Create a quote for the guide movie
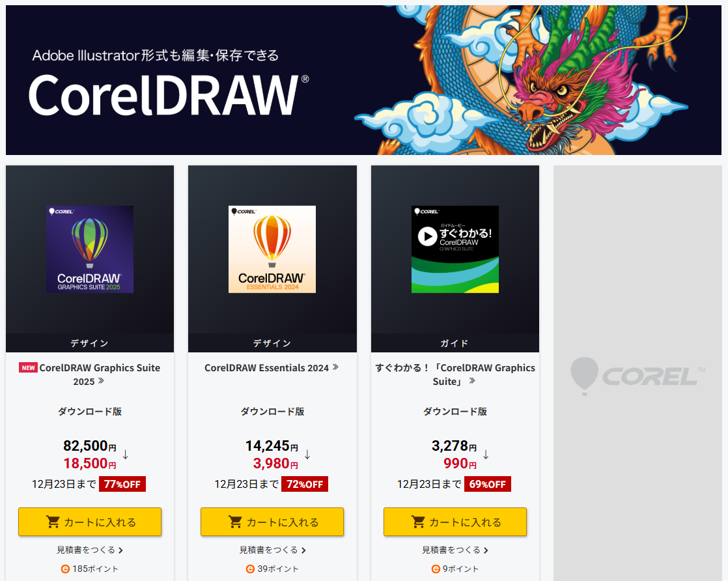 [x=455, y=550]
